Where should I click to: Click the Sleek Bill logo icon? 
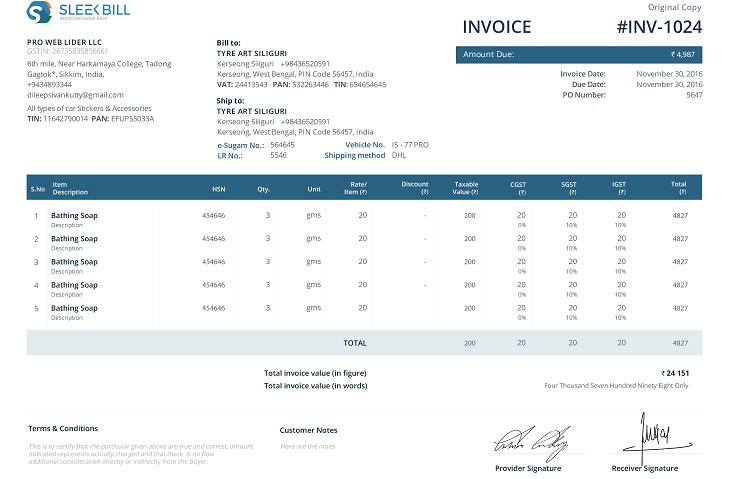(x=38, y=13)
